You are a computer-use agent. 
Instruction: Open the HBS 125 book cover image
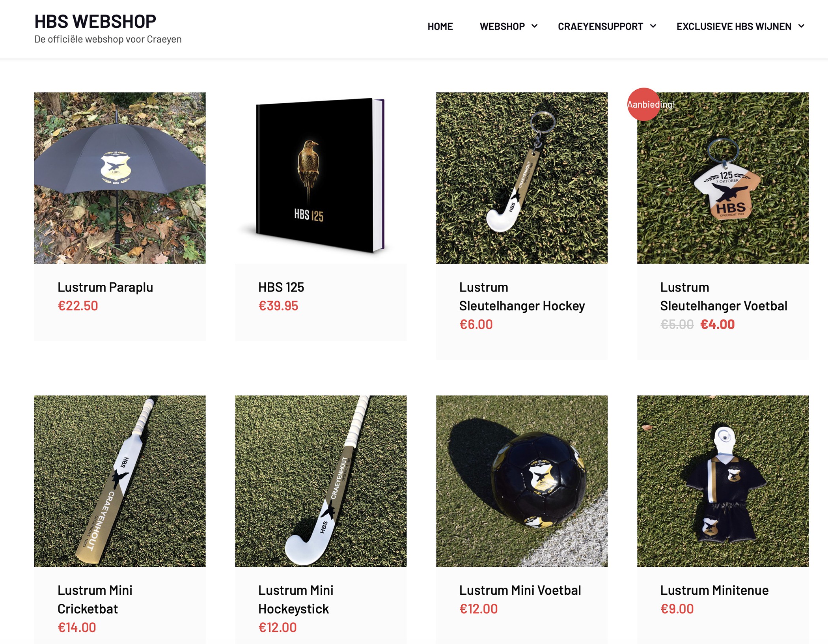tap(321, 178)
